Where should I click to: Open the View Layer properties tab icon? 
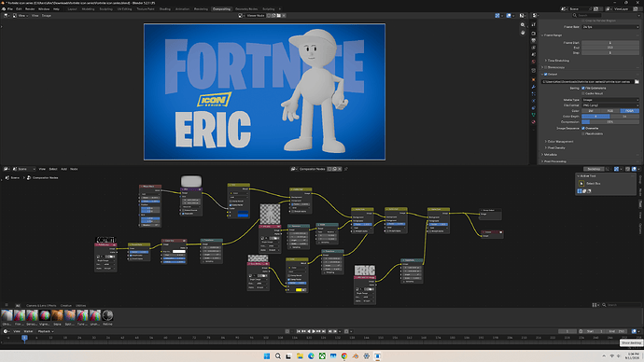(x=534, y=48)
